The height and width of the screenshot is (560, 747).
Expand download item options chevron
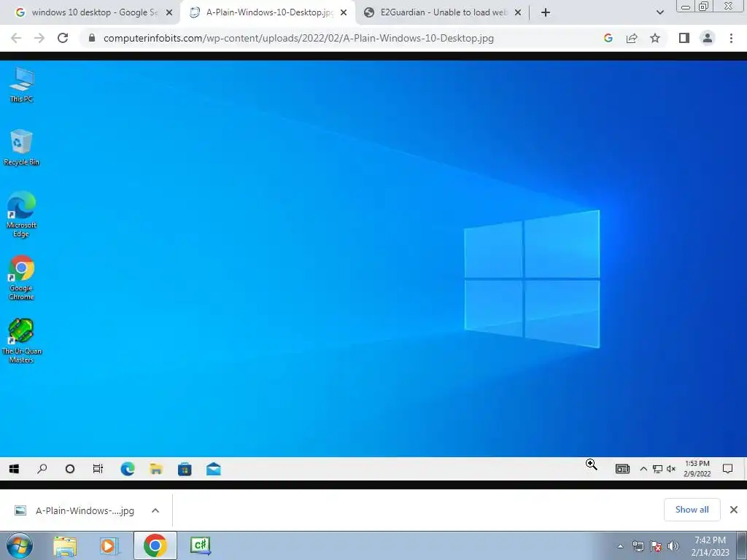pos(155,510)
